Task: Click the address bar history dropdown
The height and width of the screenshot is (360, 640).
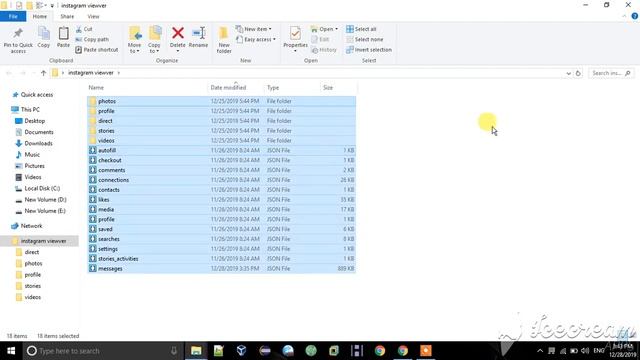Action: [568, 73]
